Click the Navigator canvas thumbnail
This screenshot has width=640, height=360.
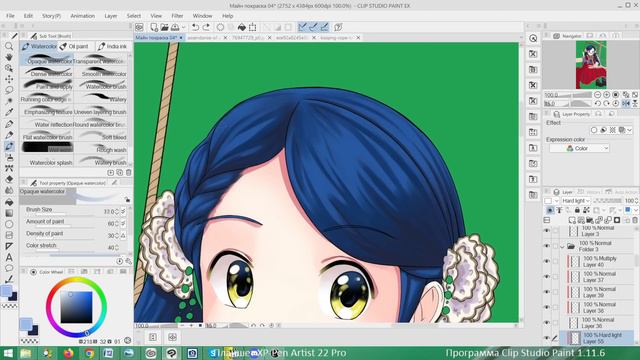591,65
